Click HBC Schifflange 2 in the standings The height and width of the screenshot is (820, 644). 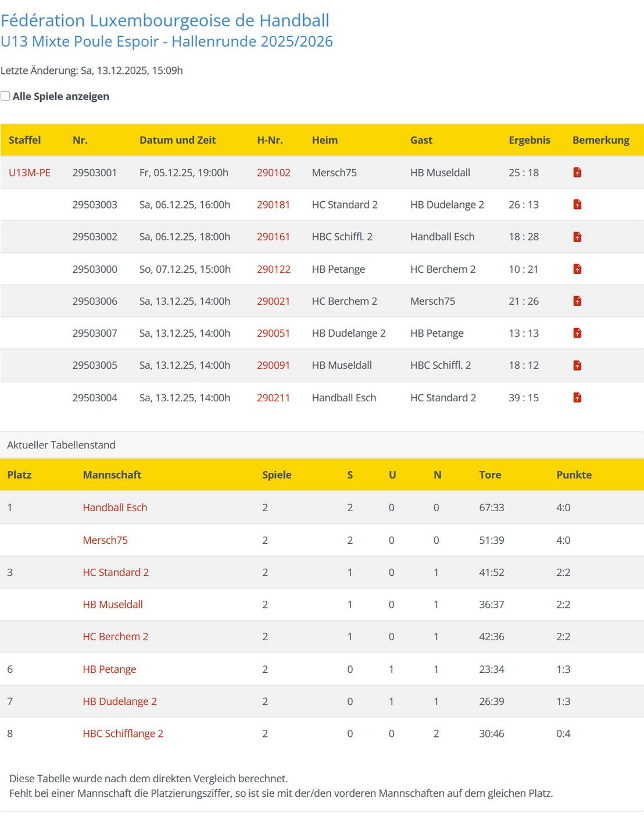coord(123,734)
